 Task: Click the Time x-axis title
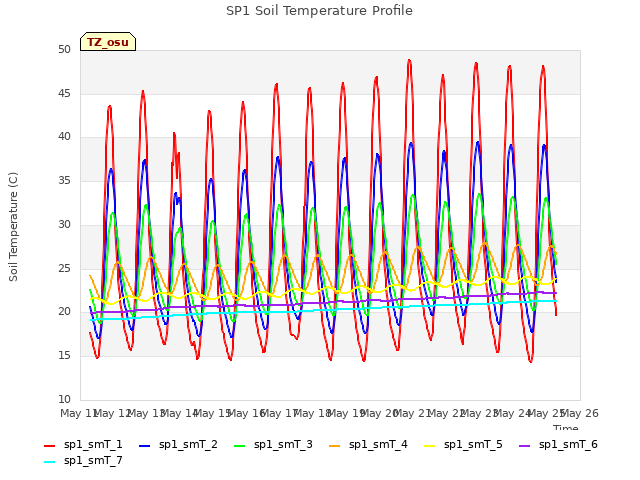566,427
